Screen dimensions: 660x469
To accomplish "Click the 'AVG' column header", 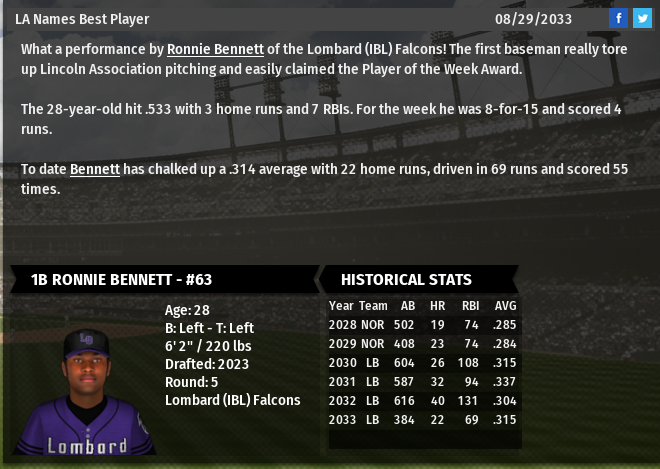I will [x=506, y=306].
